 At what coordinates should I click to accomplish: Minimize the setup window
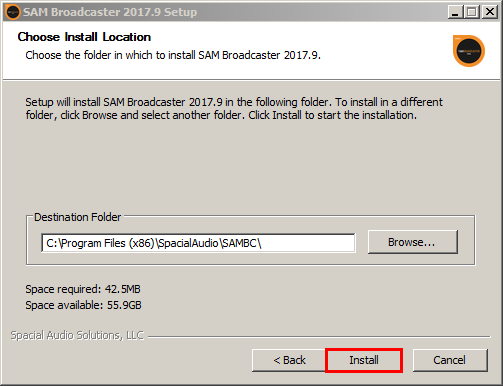455,12
